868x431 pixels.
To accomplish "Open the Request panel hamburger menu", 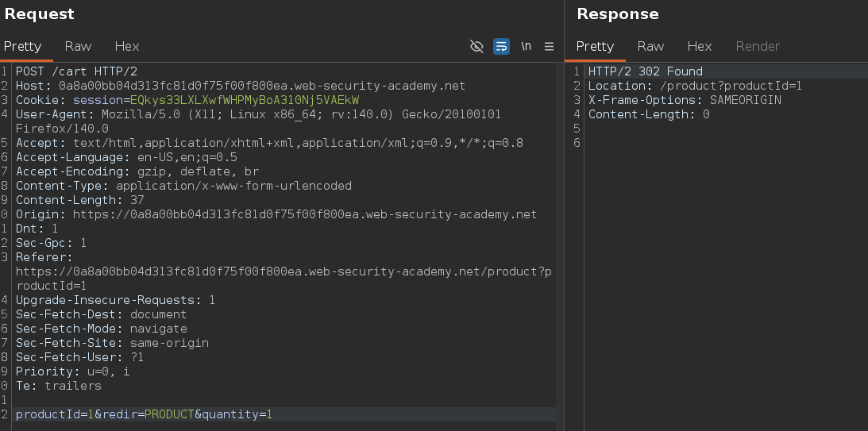I will [549, 47].
